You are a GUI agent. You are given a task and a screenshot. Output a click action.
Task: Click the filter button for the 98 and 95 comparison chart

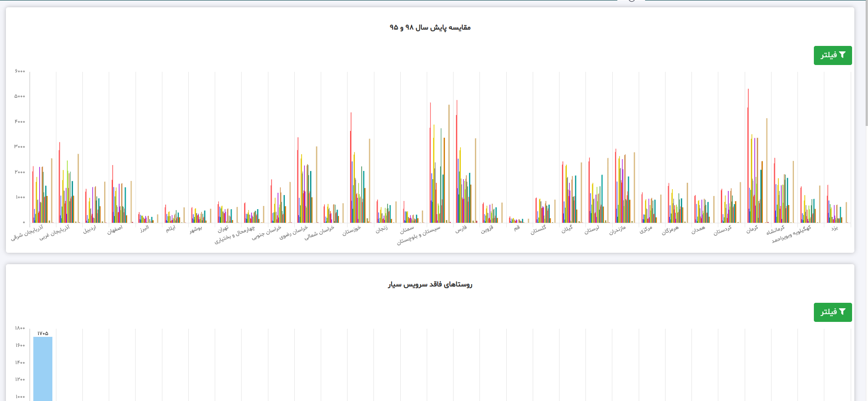point(832,55)
